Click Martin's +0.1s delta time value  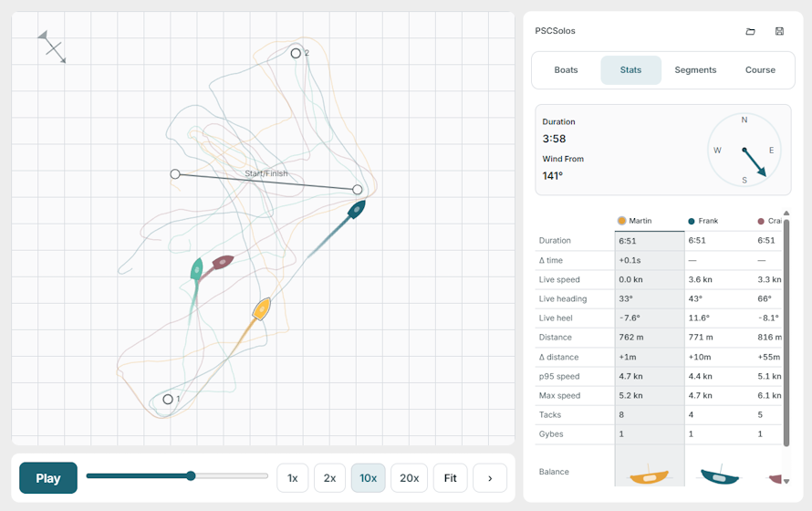tap(630, 260)
